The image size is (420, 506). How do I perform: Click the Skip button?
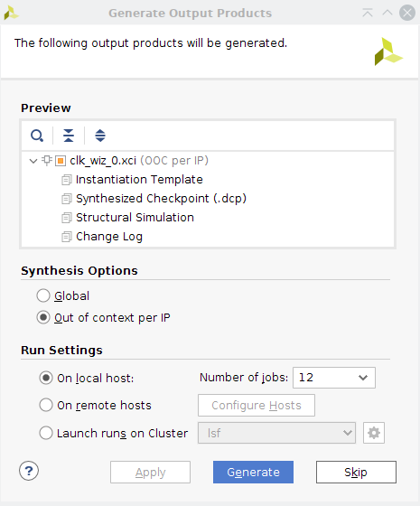click(x=356, y=472)
